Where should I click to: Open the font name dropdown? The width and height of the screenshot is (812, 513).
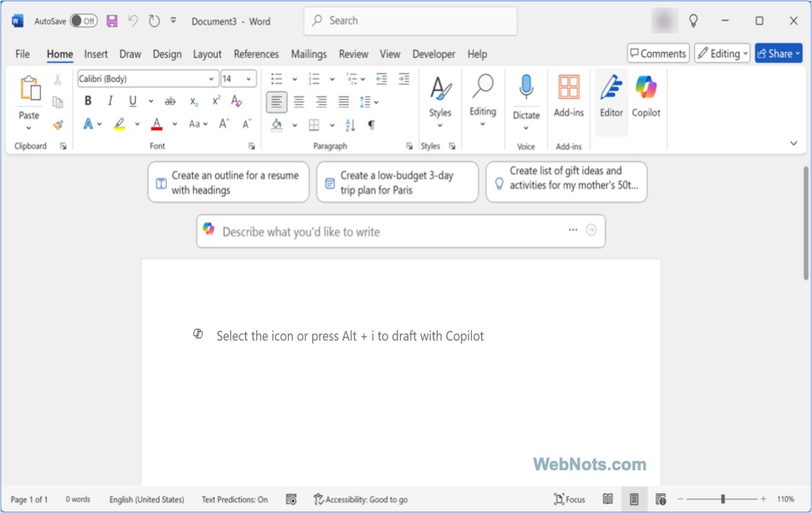[211, 79]
